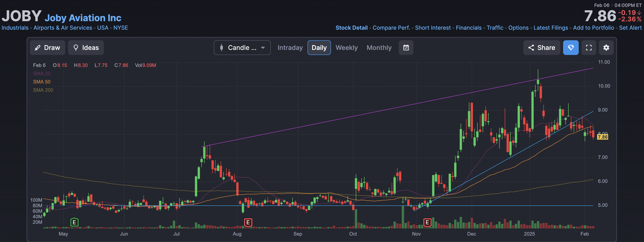Enter fullscreen chart mode
The width and height of the screenshot is (644, 242).
coord(589,48)
